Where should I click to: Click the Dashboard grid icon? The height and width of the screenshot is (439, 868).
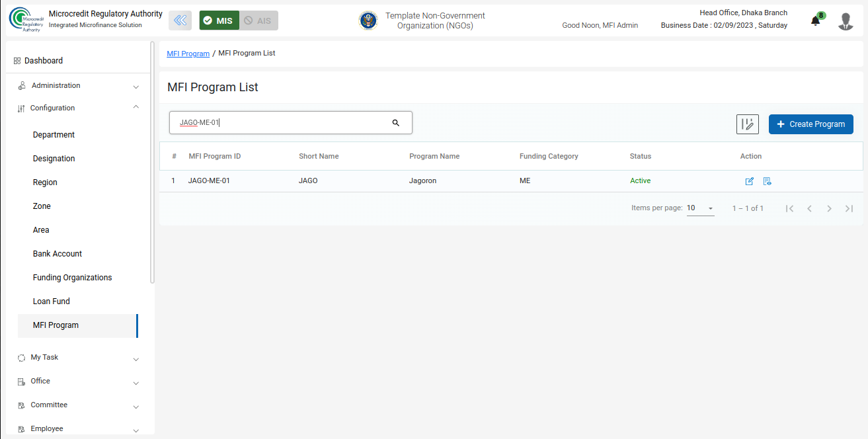pos(17,61)
